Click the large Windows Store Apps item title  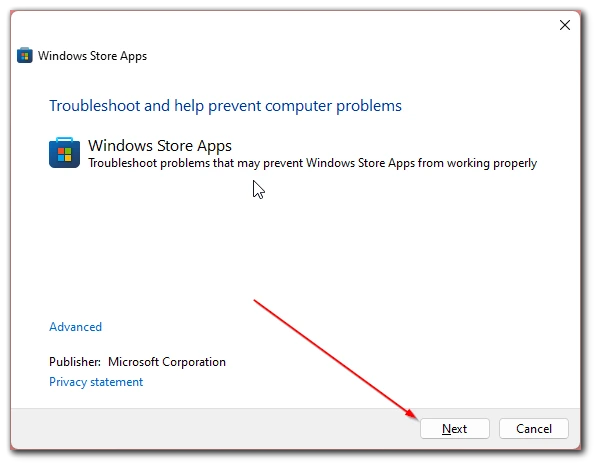pos(160,146)
